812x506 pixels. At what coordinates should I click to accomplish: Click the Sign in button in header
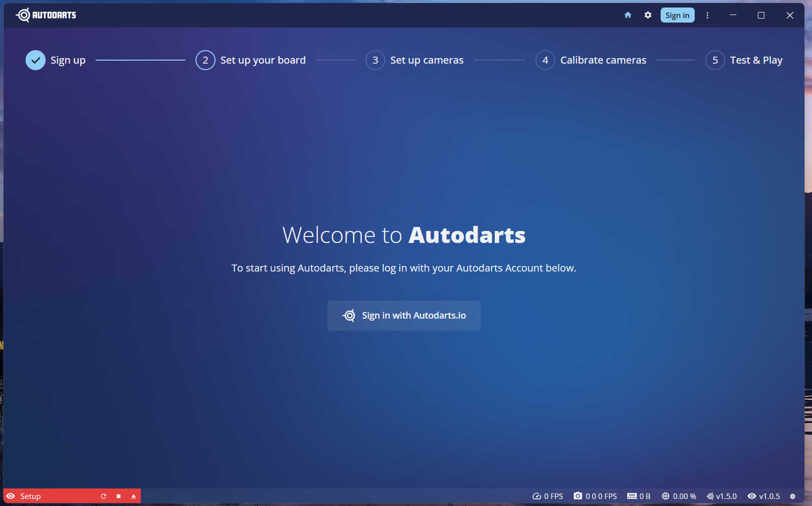pyautogui.click(x=677, y=15)
